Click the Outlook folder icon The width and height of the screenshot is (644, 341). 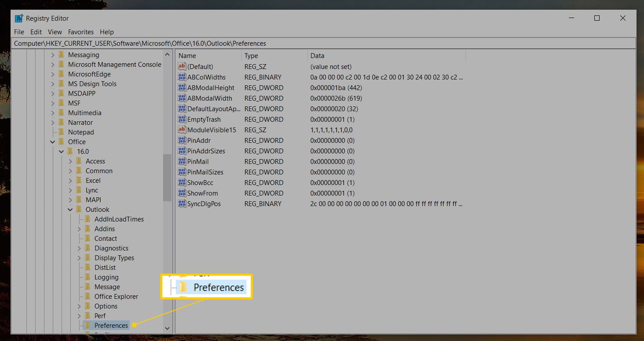[79, 209]
